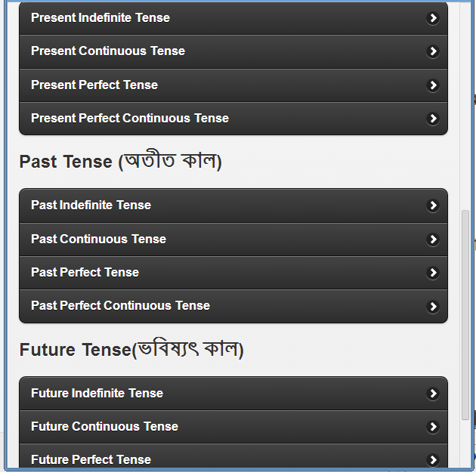Click arrow icon on Past Perfect Tense row

pyautogui.click(x=433, y=273)
